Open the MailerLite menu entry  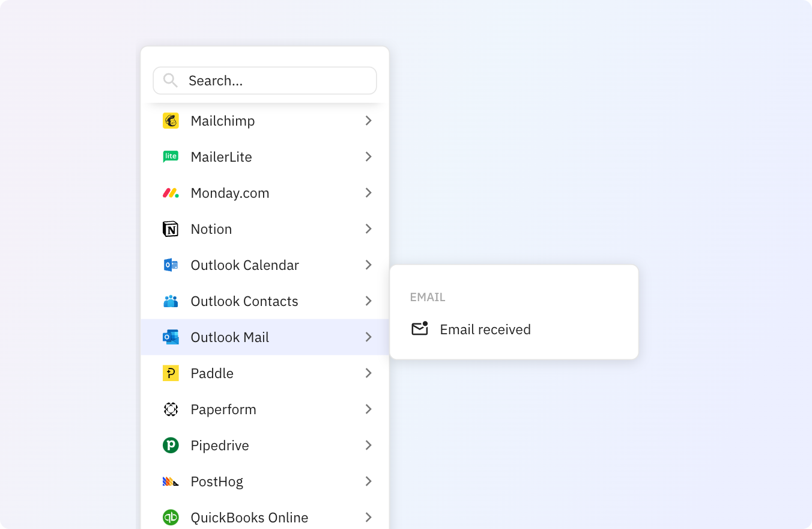[265, 157]
